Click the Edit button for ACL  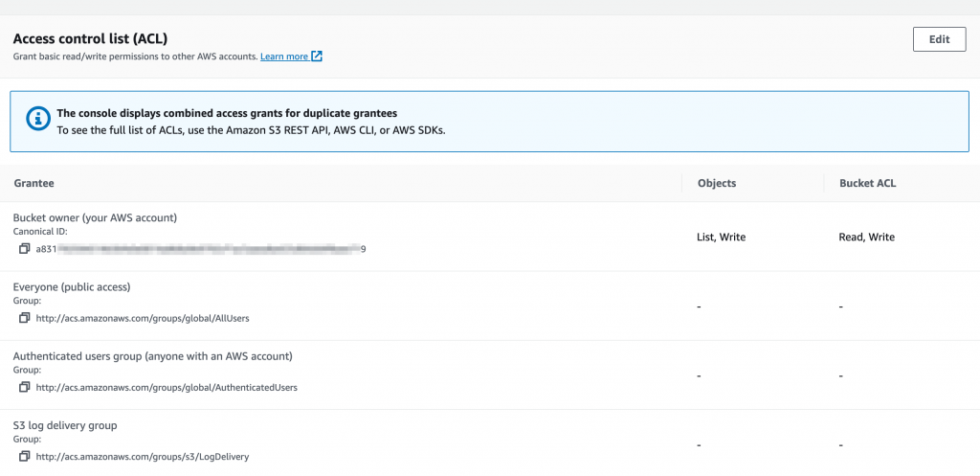click(939, 39)
